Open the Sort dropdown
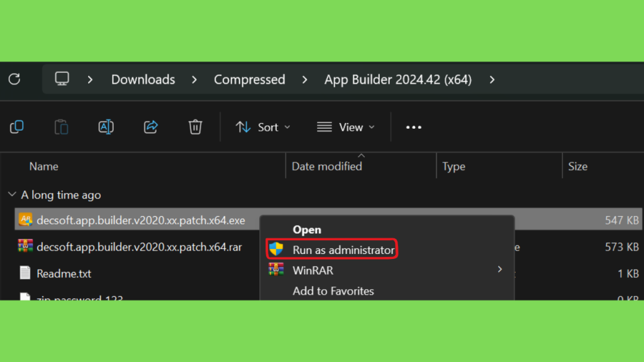 263,127
